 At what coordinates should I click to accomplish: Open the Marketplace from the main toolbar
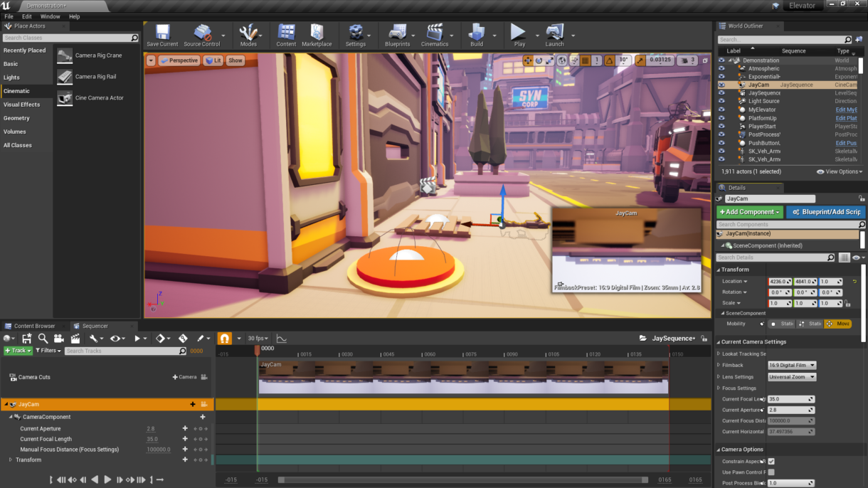(x=317, y=31)
